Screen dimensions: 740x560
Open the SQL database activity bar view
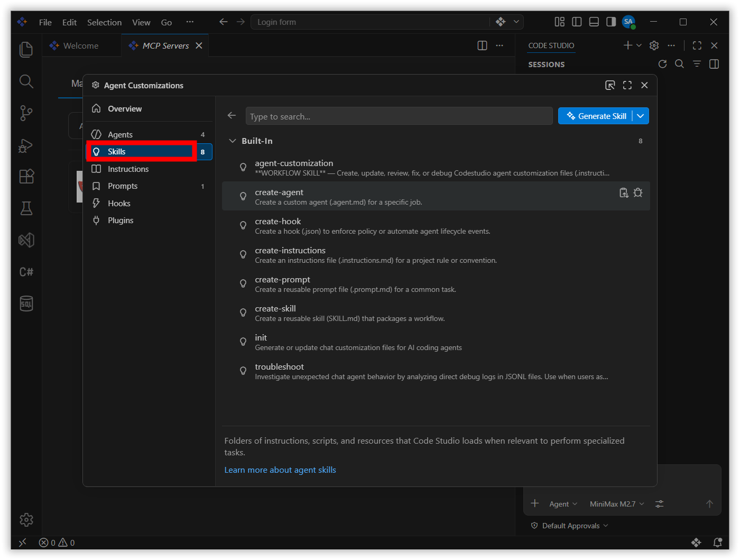click(x=26, y=304)
